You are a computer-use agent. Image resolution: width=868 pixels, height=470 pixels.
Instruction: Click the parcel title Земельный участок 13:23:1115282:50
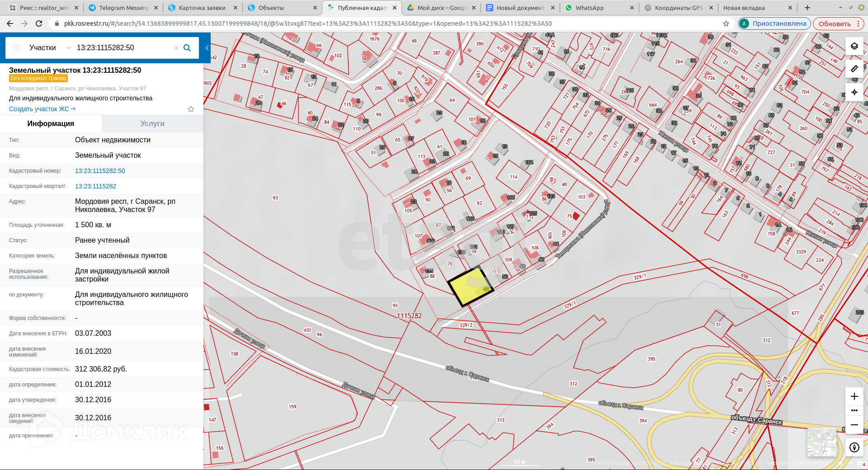[75, 70]
